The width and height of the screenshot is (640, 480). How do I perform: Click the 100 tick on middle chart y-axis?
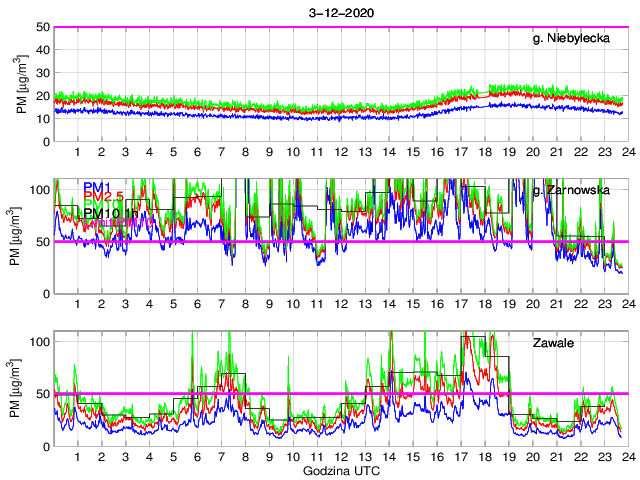coord(40,190)
